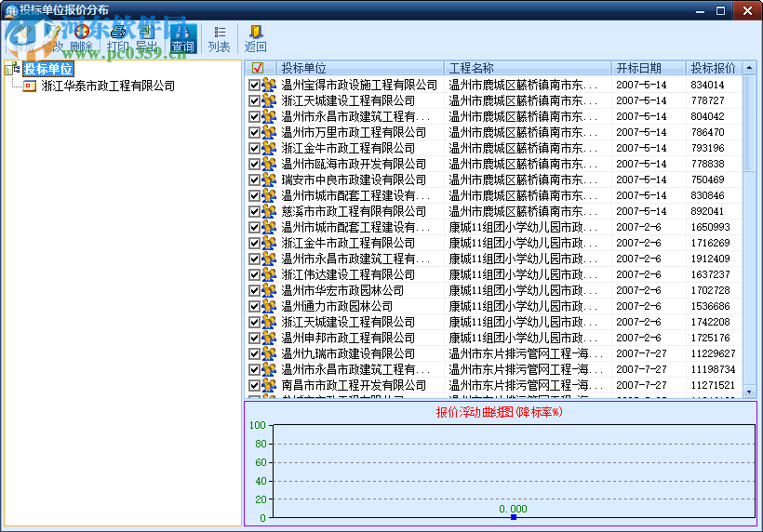Click the icon beside 浙江华泰市政工程有限公司
763x532 pixels.
point(29,86)
